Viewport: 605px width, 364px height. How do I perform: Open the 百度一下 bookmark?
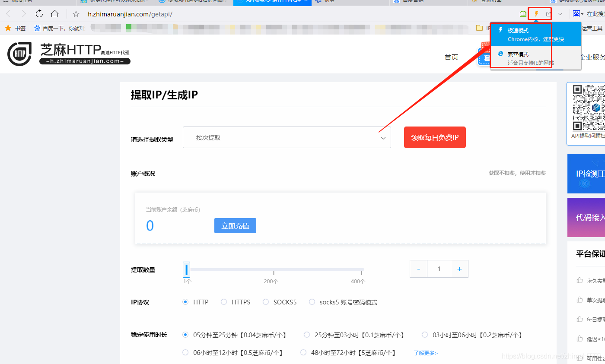pyautogui.click(x=59, y=28)
